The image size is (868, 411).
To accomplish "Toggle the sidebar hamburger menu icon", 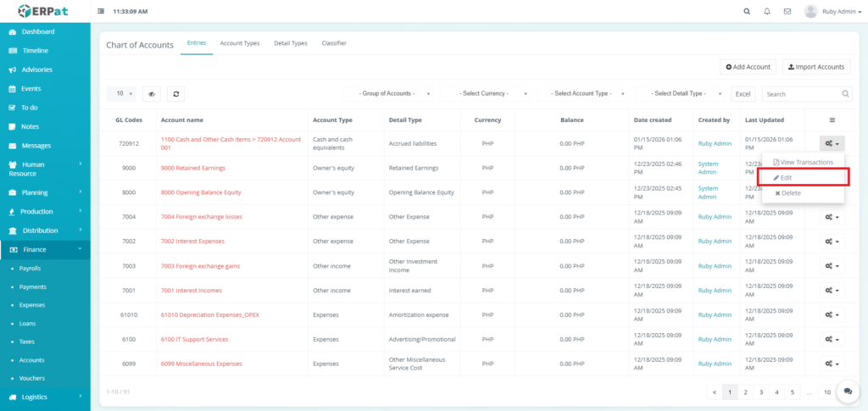I will [102, 12].
